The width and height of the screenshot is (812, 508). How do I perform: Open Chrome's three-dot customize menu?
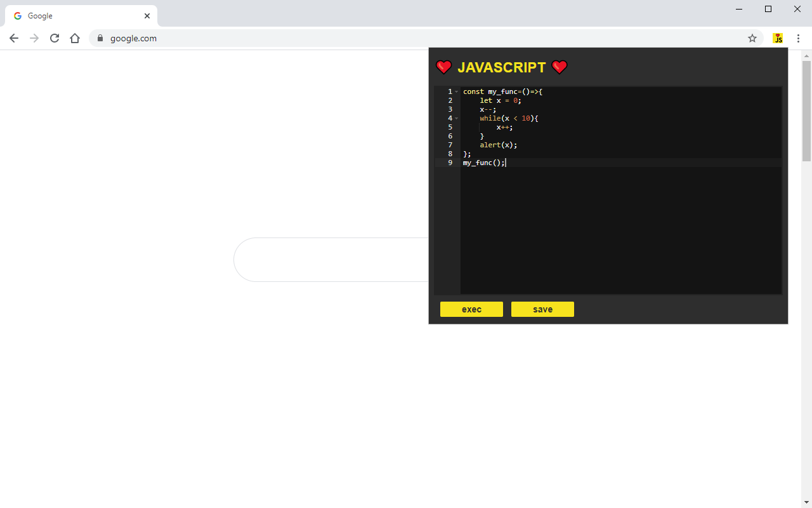click(x=798, y=38)
